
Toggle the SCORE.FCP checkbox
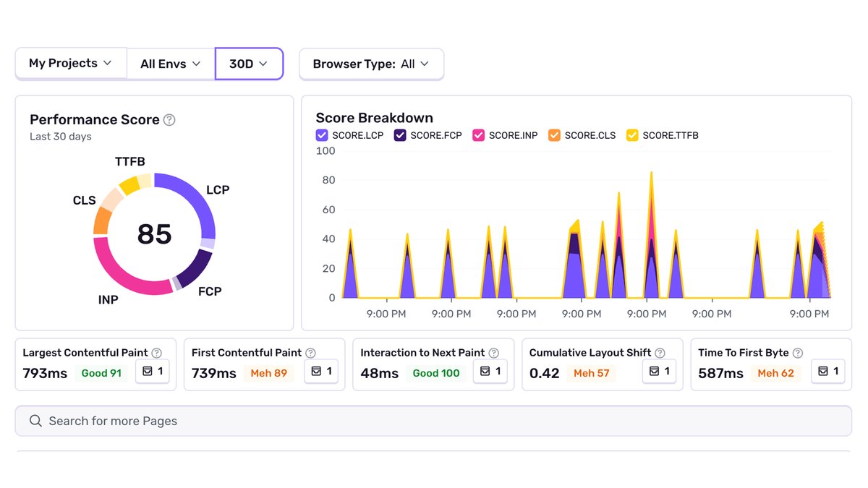click(x=400, y=135)
